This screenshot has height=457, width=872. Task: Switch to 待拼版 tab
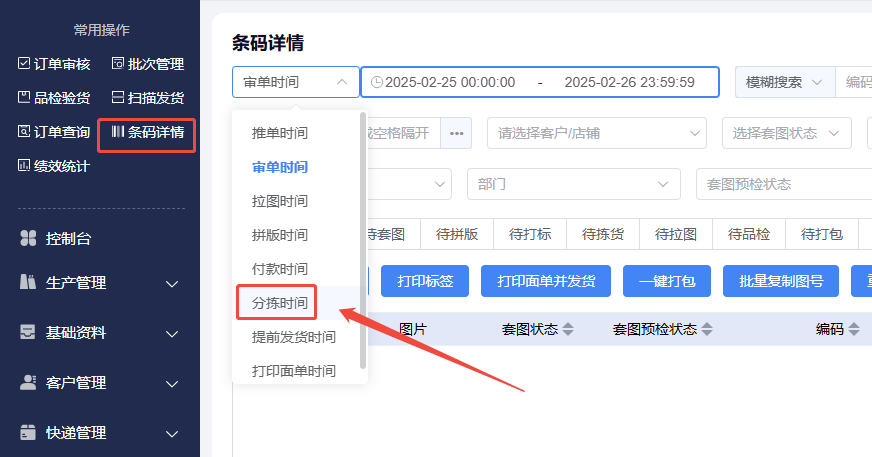click(x=457, y=234)
